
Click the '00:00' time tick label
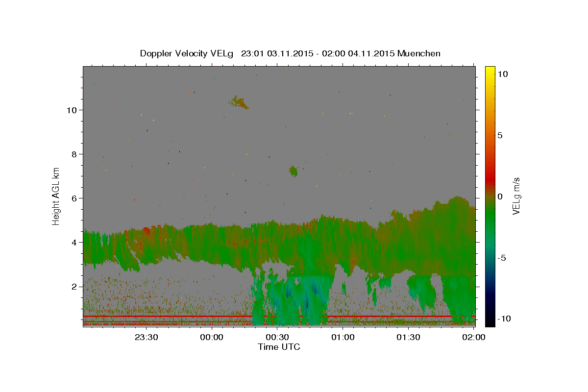click(x=212, y=337)
